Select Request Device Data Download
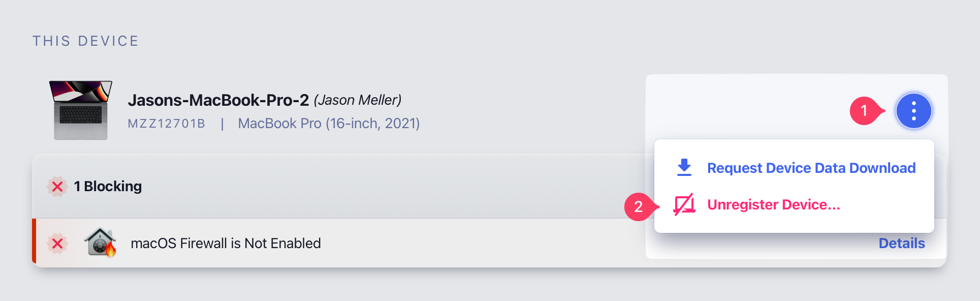Screen dimensions: 980x301 811,168
